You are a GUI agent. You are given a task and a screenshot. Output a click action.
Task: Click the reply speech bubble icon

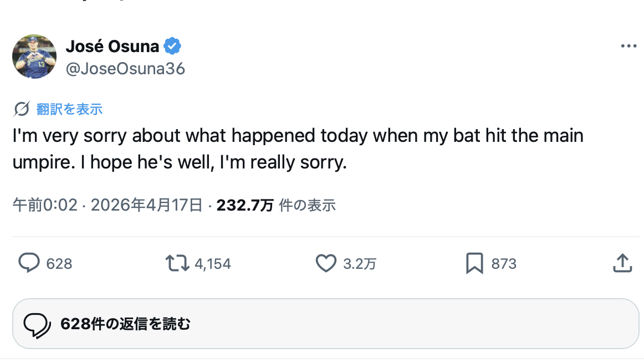(28, 263)
